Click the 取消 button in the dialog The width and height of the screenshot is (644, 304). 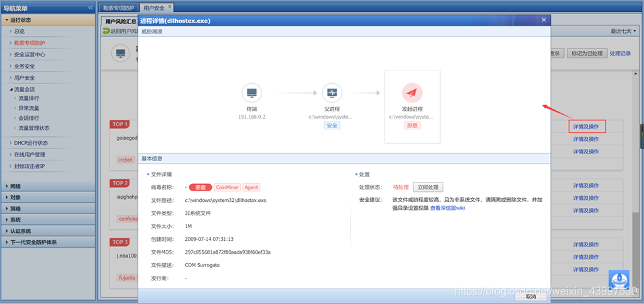point(531,296)
